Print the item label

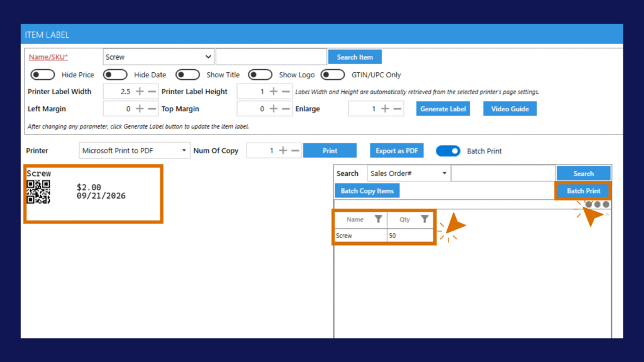[x=330, y=151]
